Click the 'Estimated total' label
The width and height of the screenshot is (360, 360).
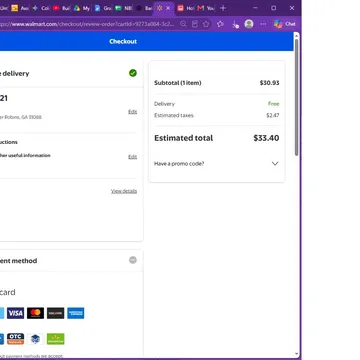(x=183, y=138)
